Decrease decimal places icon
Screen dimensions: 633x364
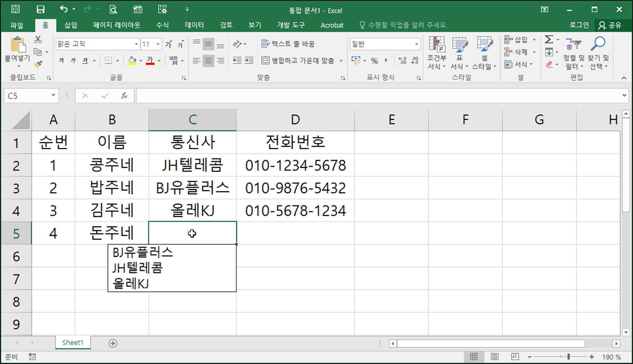(415, 61)
